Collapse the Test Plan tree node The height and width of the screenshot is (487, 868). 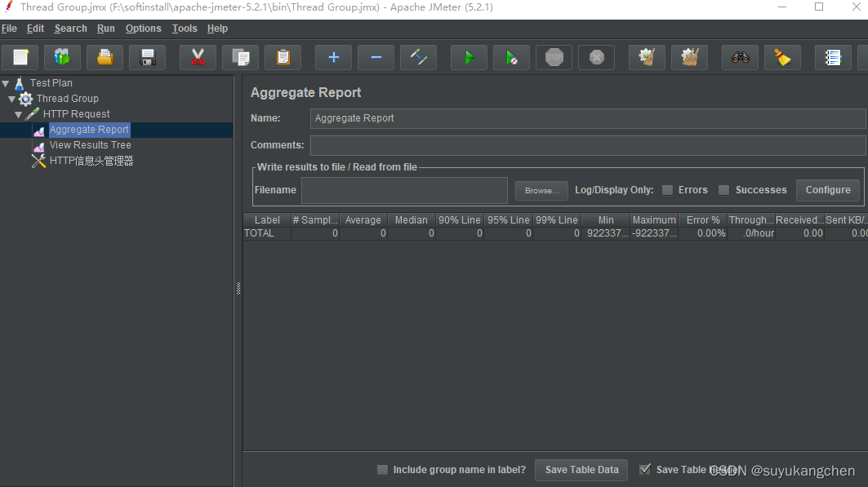coord(6,83)
